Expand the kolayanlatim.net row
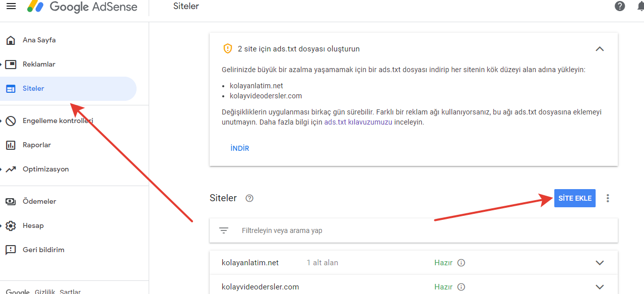The height and width of the screenshot is (294, 644). [600, 263]
